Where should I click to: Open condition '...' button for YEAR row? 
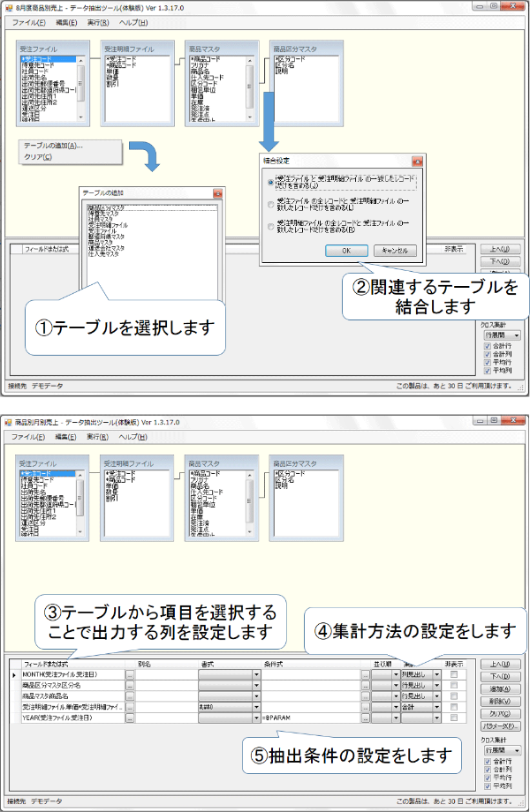[365, 718]
